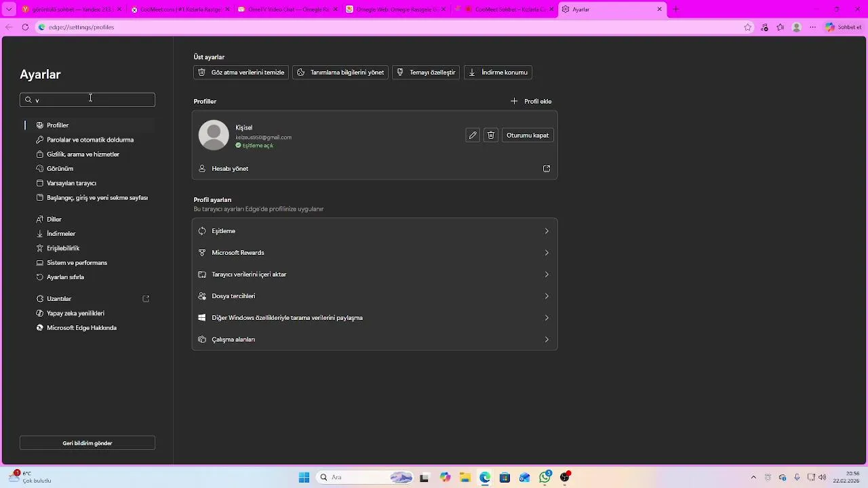Open browser three-dots menu
The image size is (868, 488).
[x=813, y=27]
